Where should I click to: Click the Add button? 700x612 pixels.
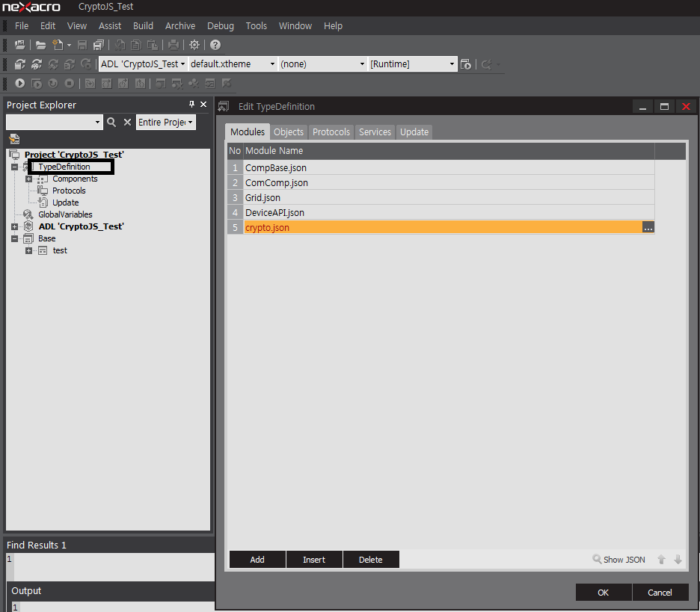[257, 560]
